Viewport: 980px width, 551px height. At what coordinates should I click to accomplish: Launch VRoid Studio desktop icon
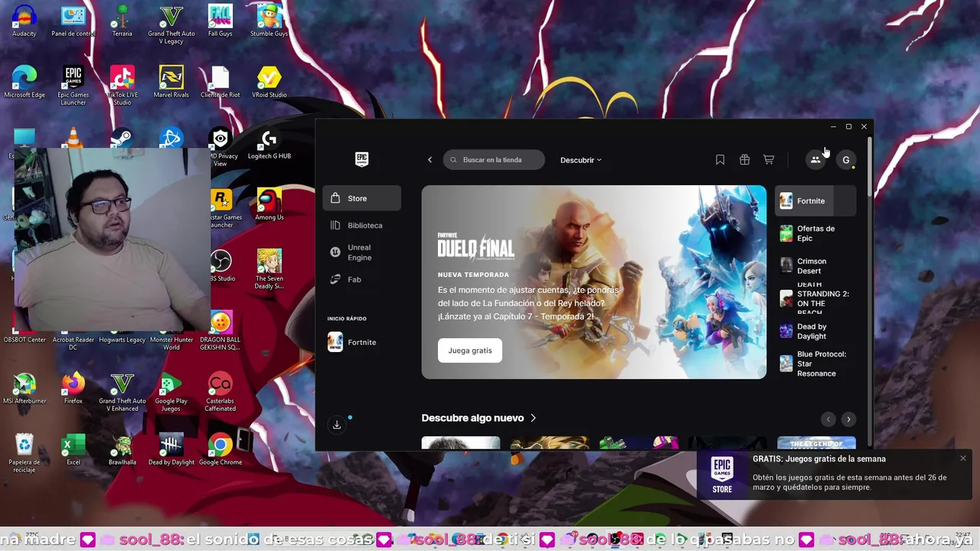coord(269,83)
